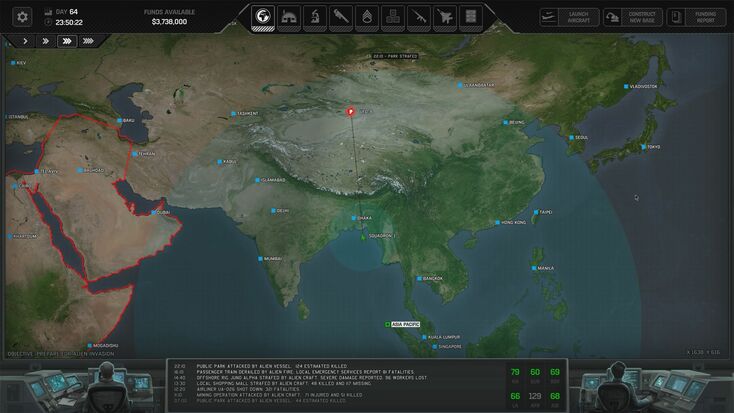
Task: Click the Squadron 1 aircraft on map
Action: (363, 237)
